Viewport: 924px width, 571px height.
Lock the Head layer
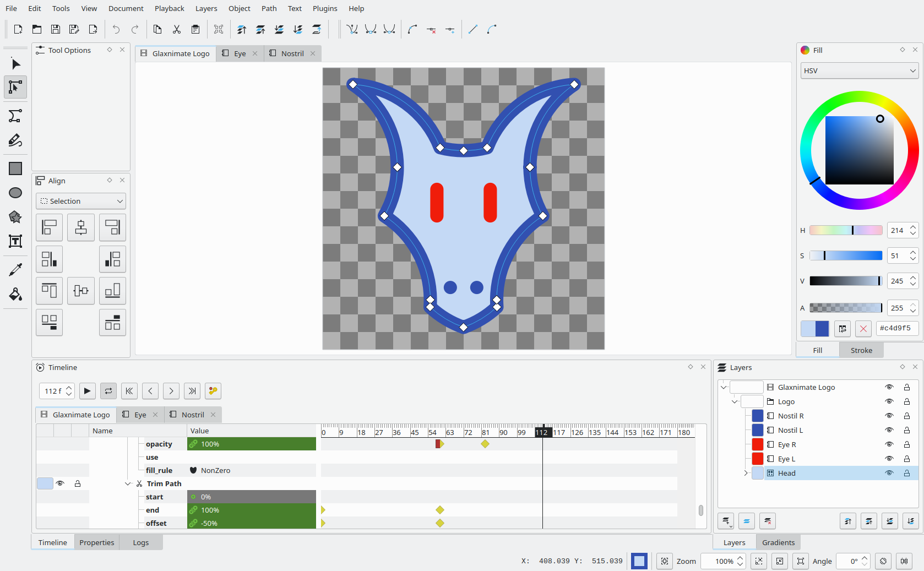click(906, 472)
